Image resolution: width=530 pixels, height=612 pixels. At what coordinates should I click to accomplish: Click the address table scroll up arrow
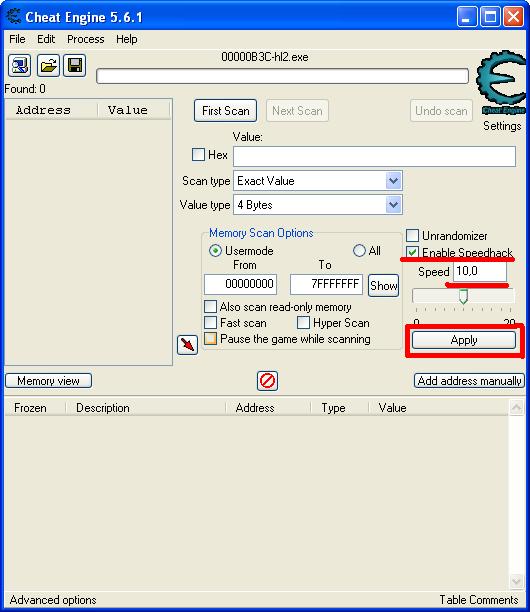click(x=516, y=407)
